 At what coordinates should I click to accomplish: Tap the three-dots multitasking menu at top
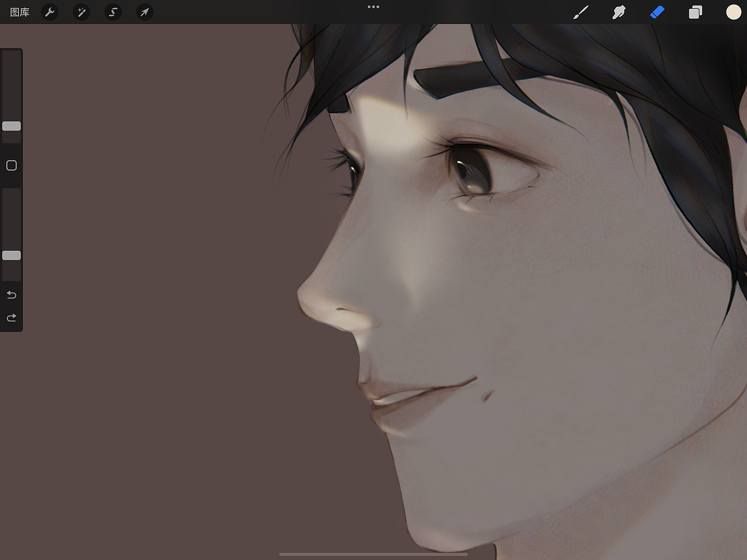click(373, 7)
